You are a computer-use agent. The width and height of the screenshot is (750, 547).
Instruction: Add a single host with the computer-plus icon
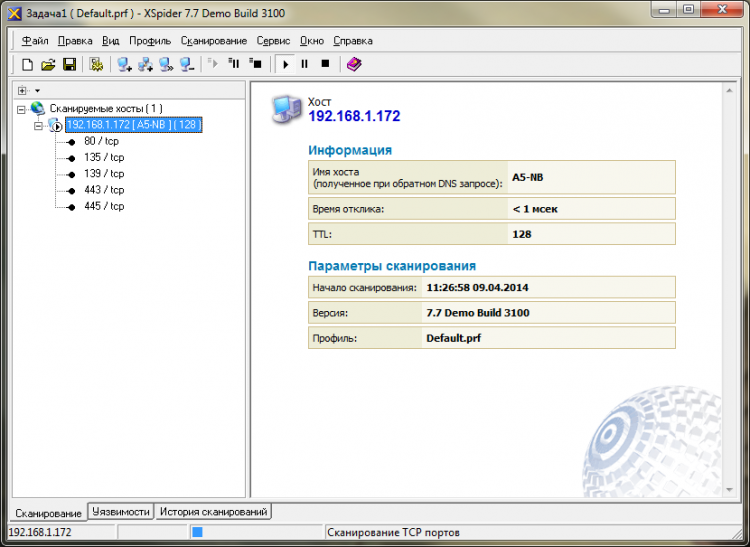124,64
